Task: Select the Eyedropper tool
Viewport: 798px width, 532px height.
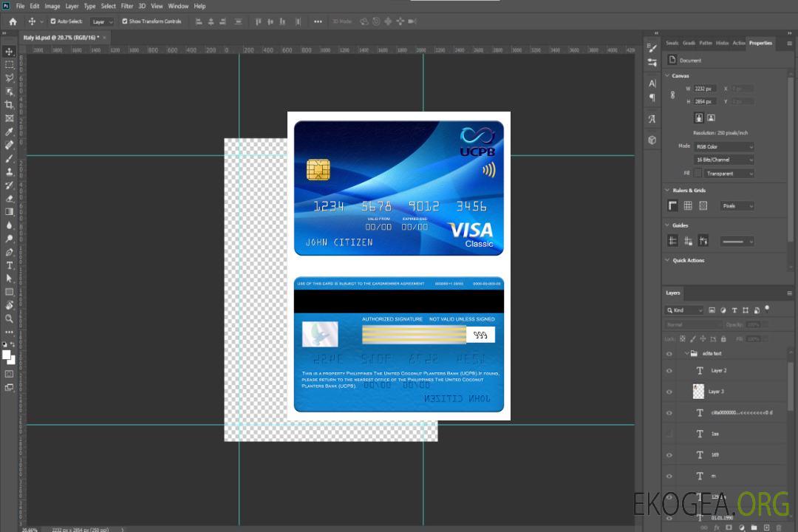Action: tap(9, 132)
